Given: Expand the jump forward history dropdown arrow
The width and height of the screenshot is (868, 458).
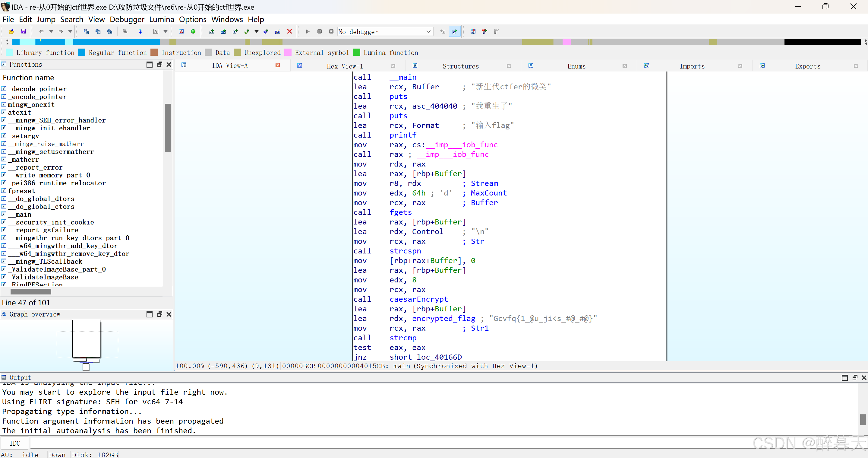Looking at the screenshot, I should pyautogui.click(x=70, y=31).
